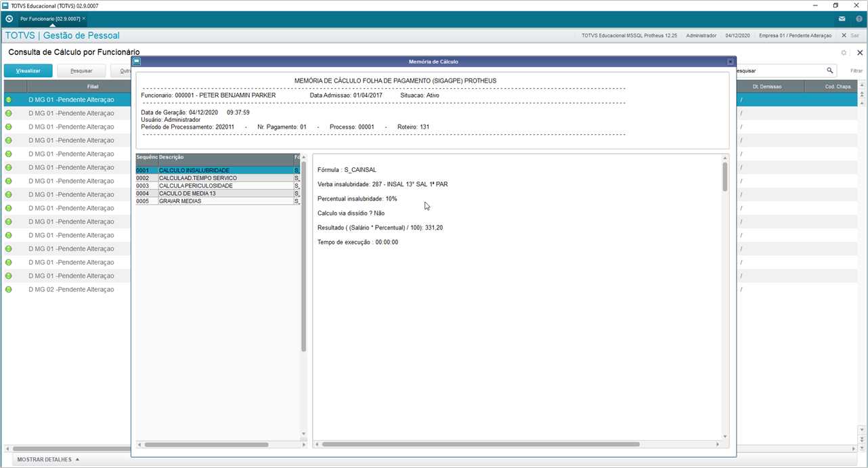Select row 0002 CALCULA AD.TEMPO SERVICO
Image resolution: width=868 pixels, height=468 pixels.
tap(217, 177)
